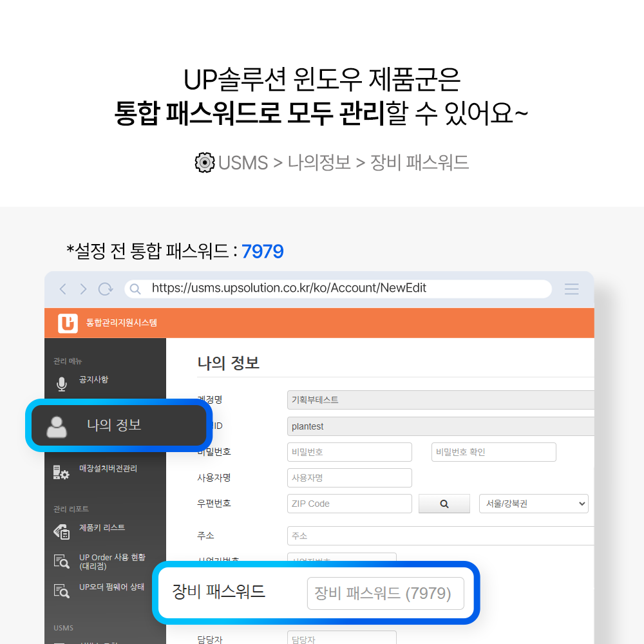Open the browser hamburger menu
Screen dimensions: 644x644
571,289
